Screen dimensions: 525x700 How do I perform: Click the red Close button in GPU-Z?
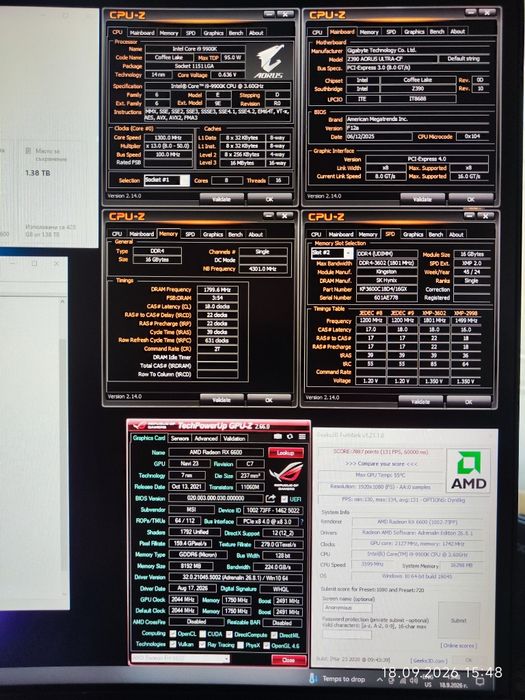288,660
